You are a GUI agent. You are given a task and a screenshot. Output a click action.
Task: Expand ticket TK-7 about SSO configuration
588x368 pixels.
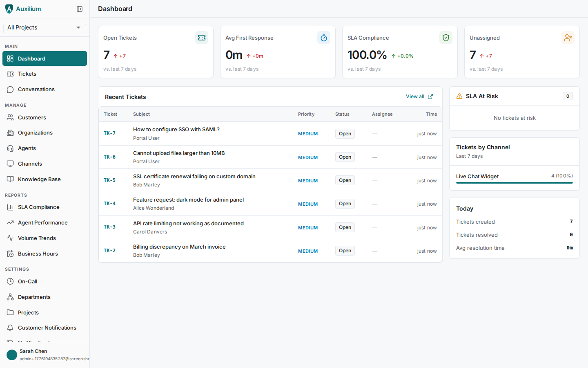click(x=176, y=129)
